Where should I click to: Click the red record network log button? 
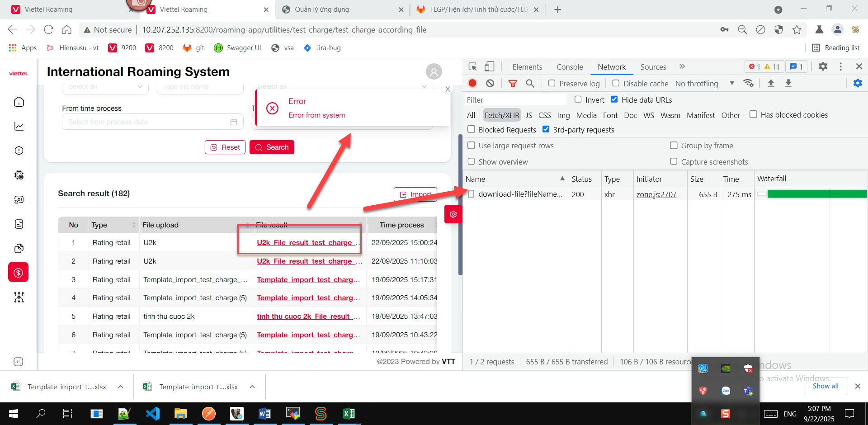coord(472,83)
